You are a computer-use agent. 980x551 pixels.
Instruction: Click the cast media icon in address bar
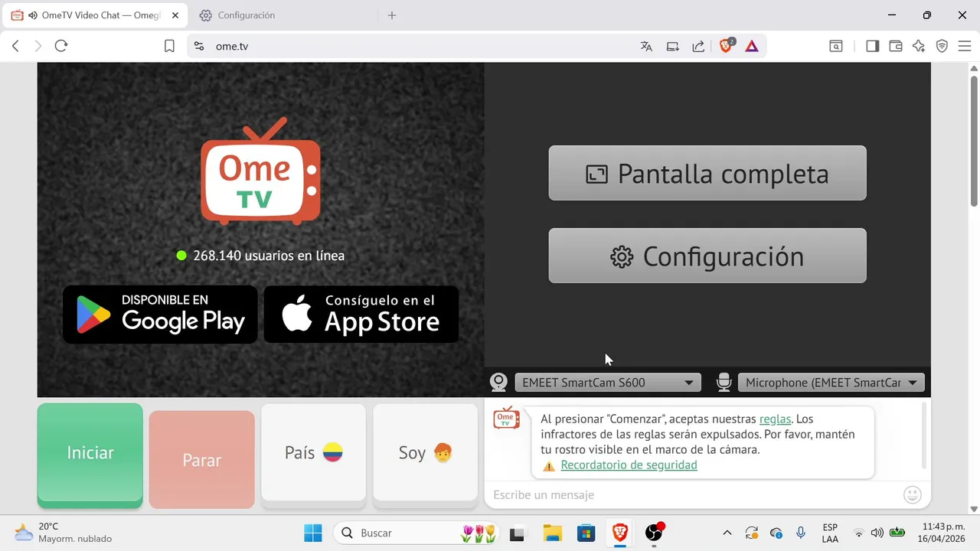pyautogui.click(x=672, y=46)
